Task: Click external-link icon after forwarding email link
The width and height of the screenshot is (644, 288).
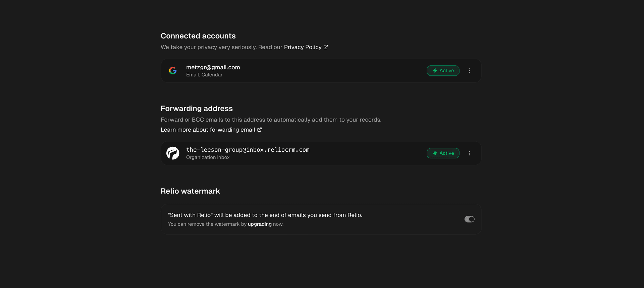Action: (x=260, y=130)
